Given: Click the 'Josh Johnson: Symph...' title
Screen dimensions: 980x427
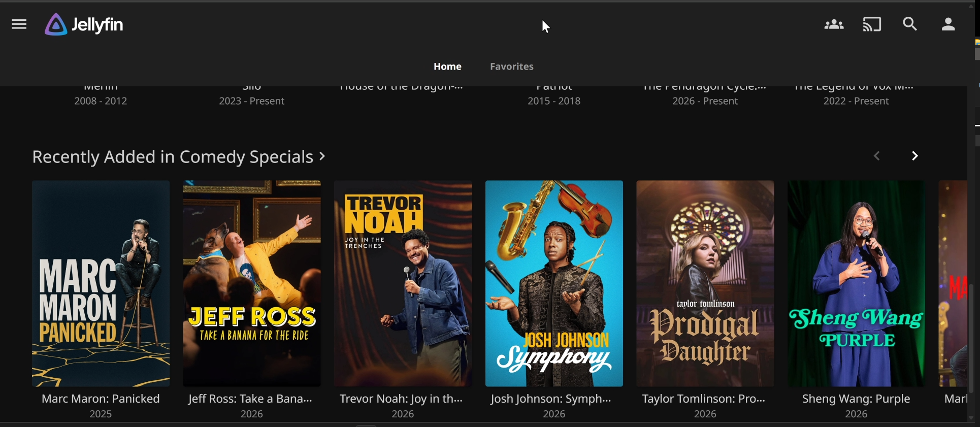Looking at the screenshot, I should tap(551, 399).
